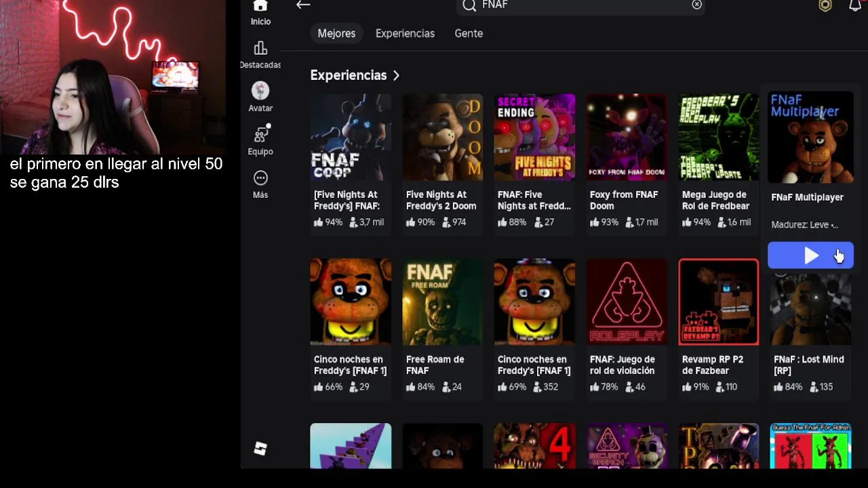This screenshot has width=868, height=488.
Task: Click title "Revamp RP P2 de Fazbear"
Action: coord(712,365)
